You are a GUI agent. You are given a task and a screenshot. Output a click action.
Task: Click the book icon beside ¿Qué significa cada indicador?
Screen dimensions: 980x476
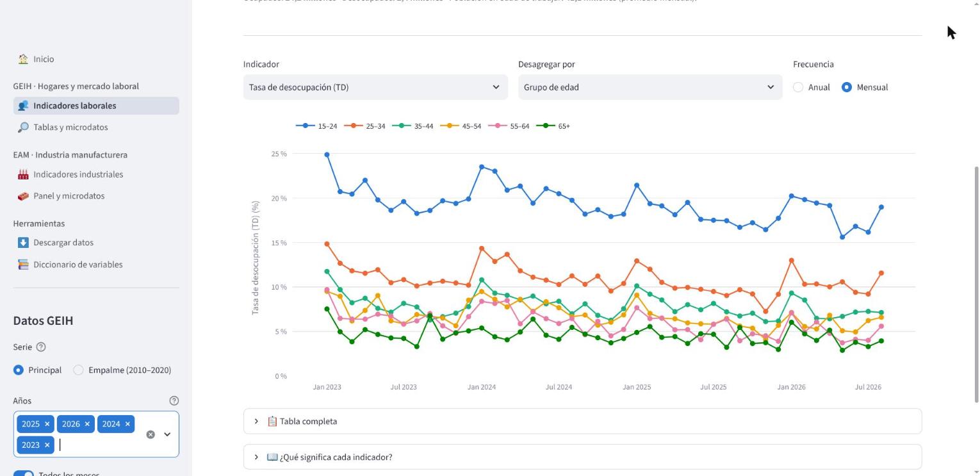[272, 457]
